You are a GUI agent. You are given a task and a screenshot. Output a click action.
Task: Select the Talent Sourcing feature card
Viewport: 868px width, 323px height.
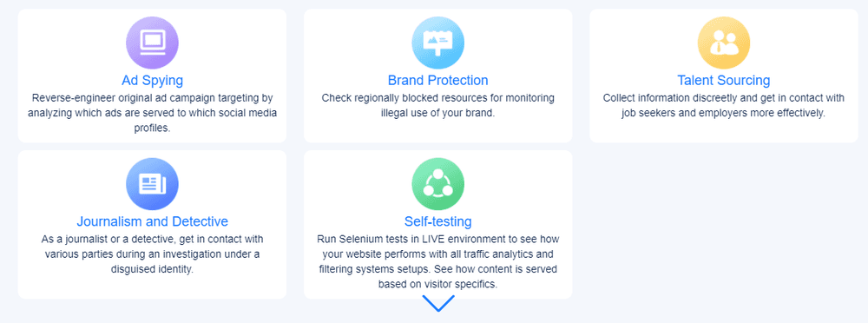click(x=724, y=76)
